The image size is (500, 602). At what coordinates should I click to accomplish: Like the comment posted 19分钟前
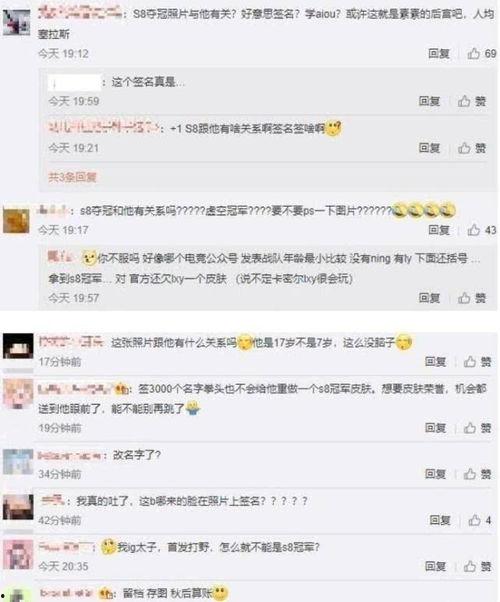[477, 428]
